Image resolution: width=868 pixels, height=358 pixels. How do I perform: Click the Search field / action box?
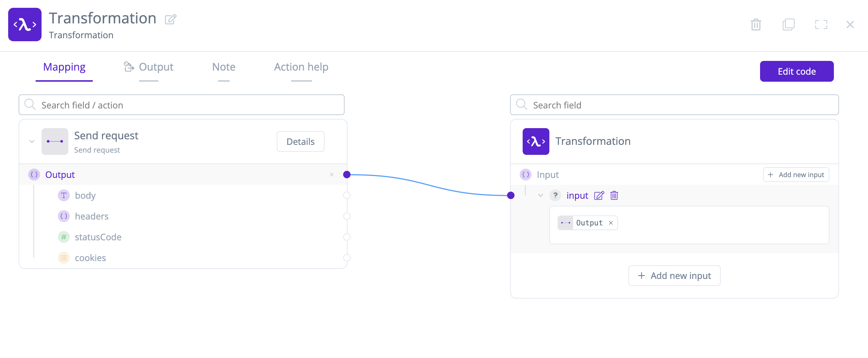point(182,105)
